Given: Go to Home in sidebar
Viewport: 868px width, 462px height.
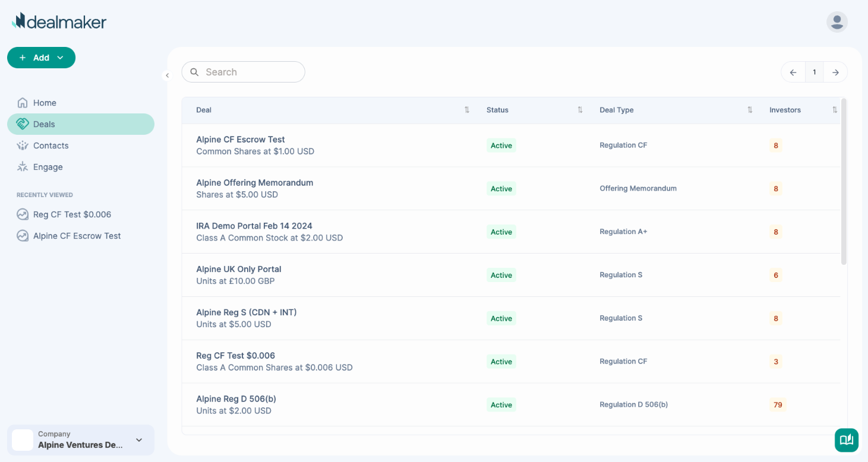Looking at the screenshot, I should pos(81,103).
